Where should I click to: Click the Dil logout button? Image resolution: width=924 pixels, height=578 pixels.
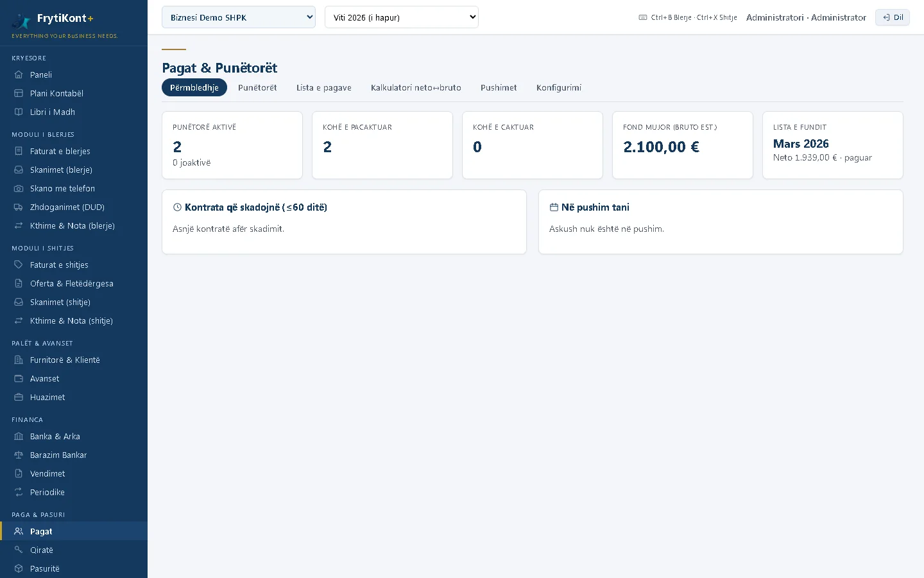tap(893, 17)
